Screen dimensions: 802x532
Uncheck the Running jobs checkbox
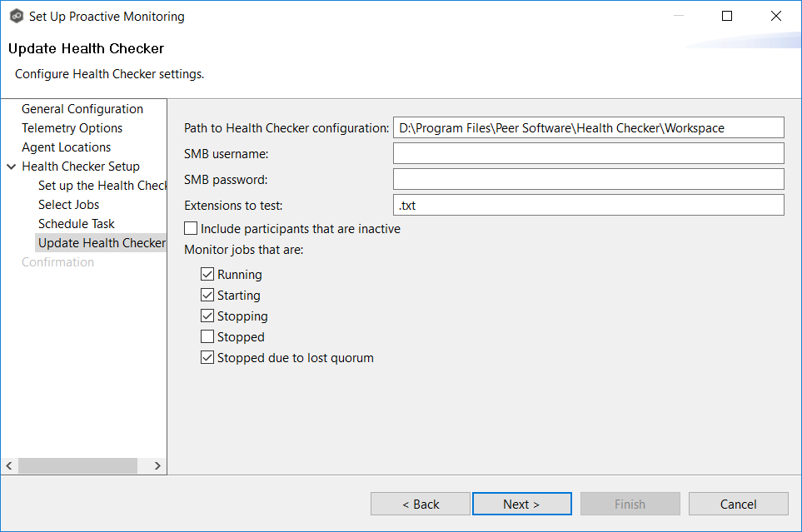(207, 274)
